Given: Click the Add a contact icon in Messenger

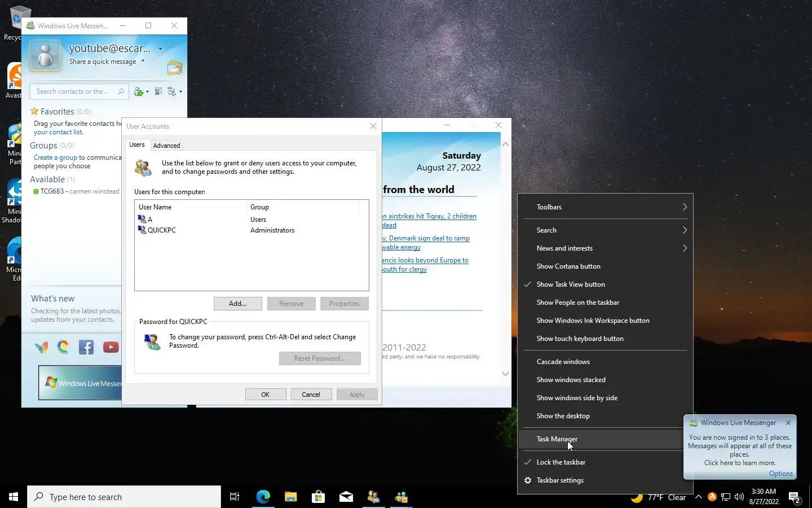Looking at the screenshot, I should [139, 91].
